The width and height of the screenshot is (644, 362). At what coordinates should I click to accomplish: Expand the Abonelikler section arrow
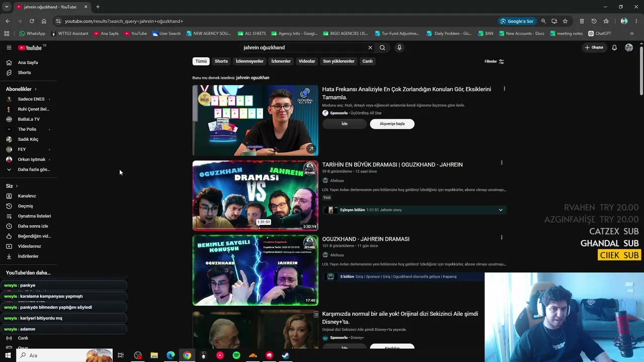(x=35, y=89)
